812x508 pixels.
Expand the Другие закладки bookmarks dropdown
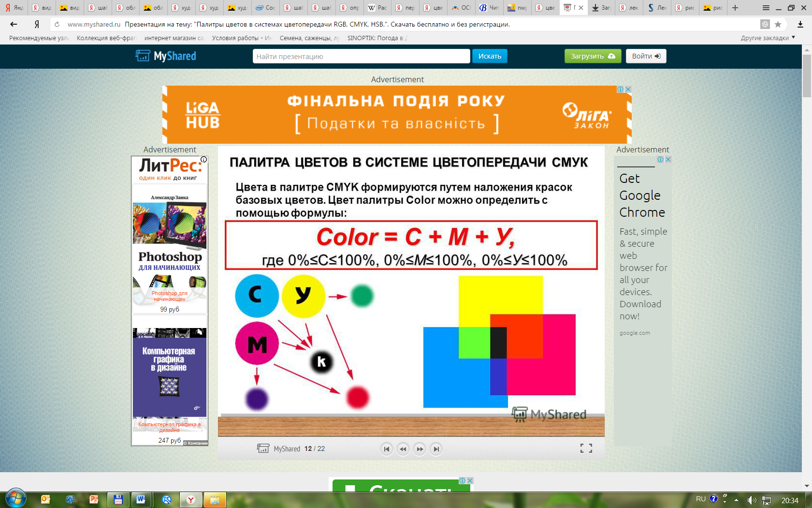[x=768, y=38]
